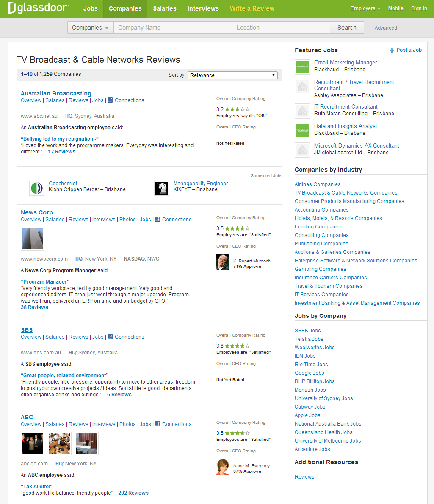Open the Interviews tab
The width and height of the screenshot is (434, 504).
[x=203, y=8]
